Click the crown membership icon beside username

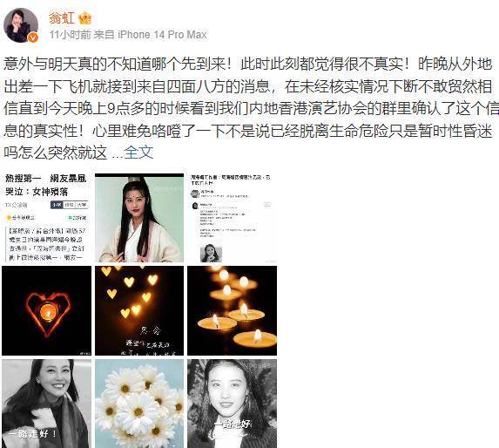(x=85, y=18)
